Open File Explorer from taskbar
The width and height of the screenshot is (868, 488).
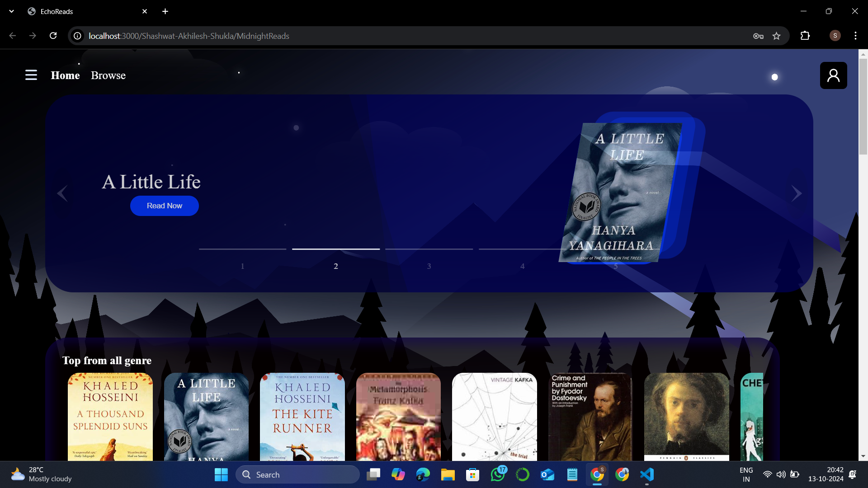pyautogui.click(x=448, y=474)
